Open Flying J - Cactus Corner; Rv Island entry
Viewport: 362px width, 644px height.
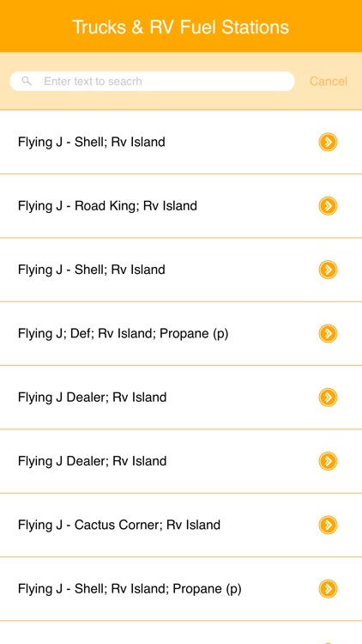(x=181, y=525)
